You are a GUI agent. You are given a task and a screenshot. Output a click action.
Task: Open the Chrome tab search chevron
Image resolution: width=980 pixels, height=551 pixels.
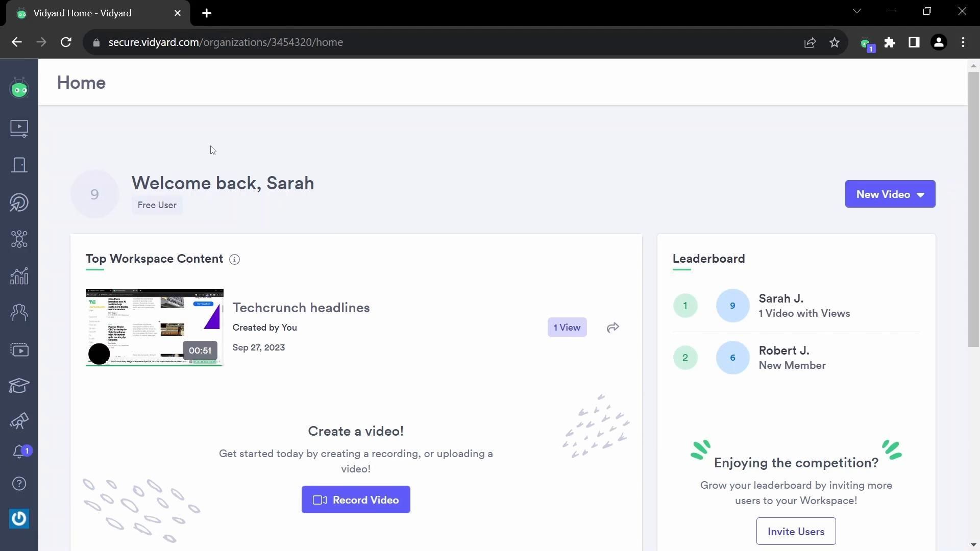[x=857, y=11]
